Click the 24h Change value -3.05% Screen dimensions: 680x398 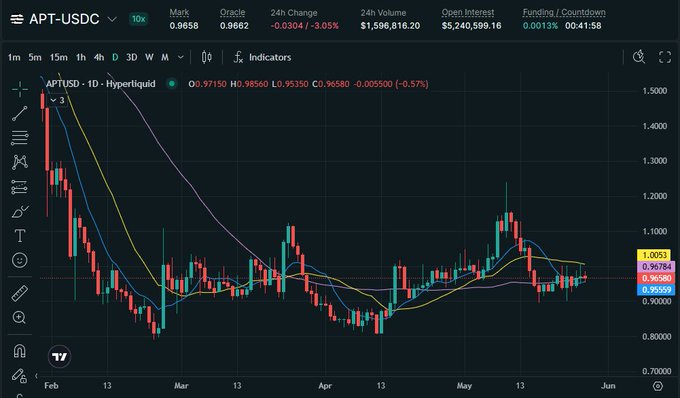324,26
